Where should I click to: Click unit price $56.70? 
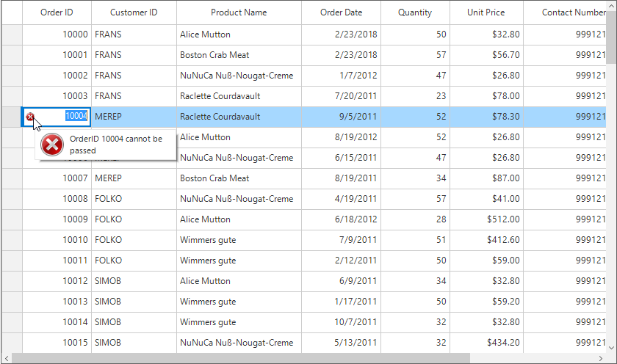coord(487,55)
